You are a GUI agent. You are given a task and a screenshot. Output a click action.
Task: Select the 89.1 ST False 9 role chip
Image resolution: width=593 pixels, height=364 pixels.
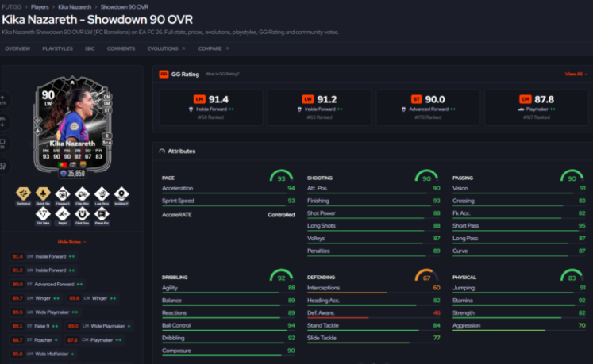tap(35, 326)
